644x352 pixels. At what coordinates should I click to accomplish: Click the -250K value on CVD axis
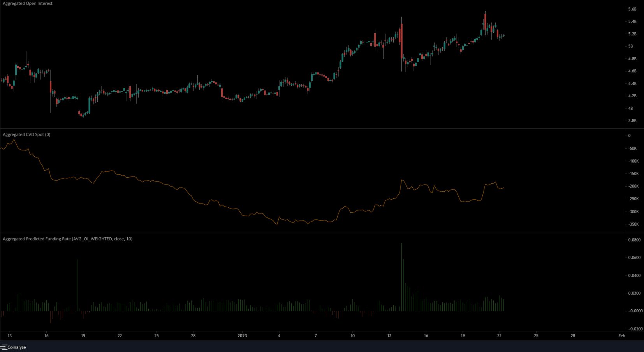pos(633,199)
